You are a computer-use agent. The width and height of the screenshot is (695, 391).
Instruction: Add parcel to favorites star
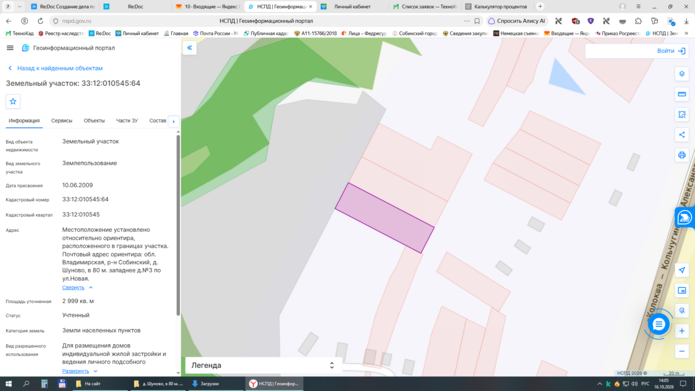13,102
